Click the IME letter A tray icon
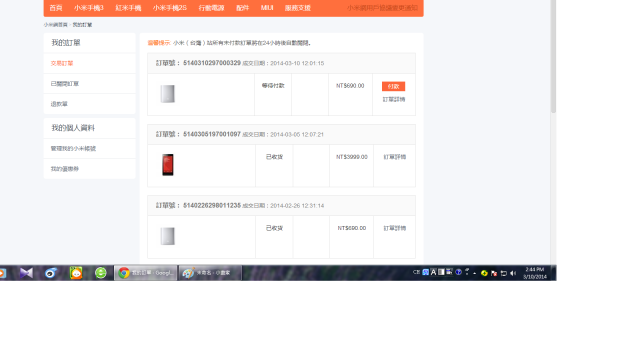This screenshot has height=360, width=640. (x=433, y=272)
